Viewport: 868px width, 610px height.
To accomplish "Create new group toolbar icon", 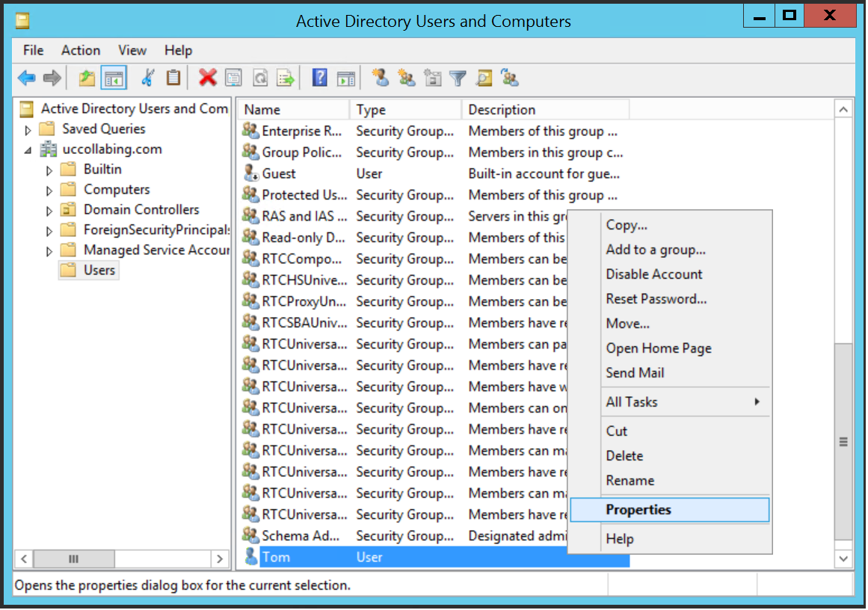I will coord(406,78).
